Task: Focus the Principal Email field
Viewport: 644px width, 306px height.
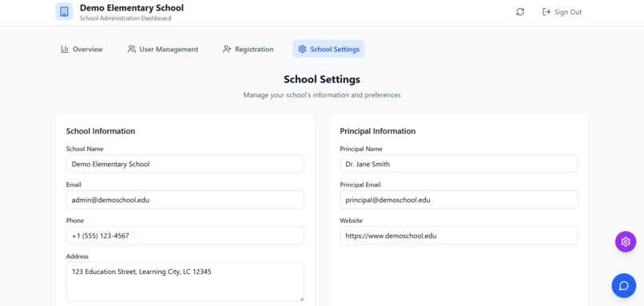Action: tap(459, 200)
